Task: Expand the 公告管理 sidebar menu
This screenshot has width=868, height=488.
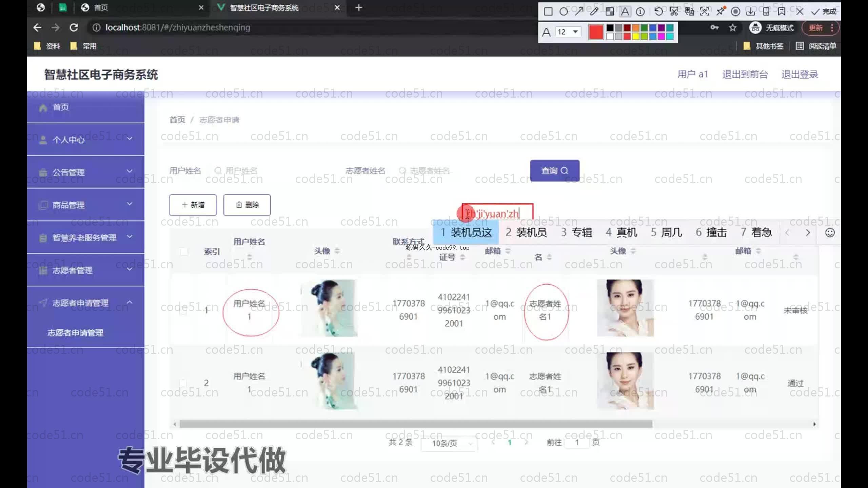Action: coord(85,172)
